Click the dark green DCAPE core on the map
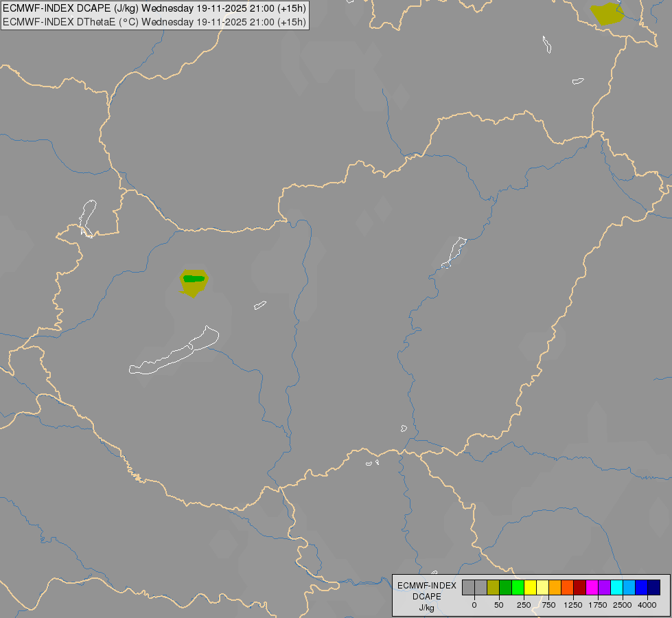672x618 pixels. pos(194,279)
